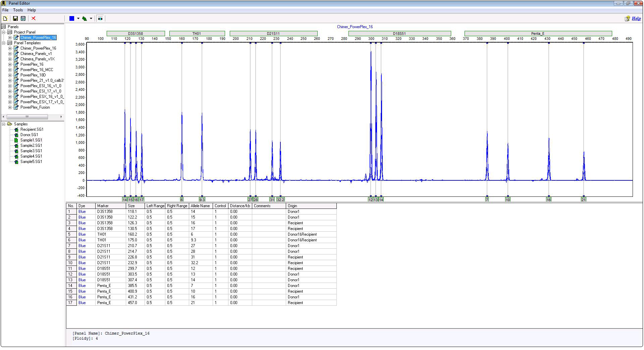
Task: Click the Sample2.SG1 file icon
Action: point(16,145)
